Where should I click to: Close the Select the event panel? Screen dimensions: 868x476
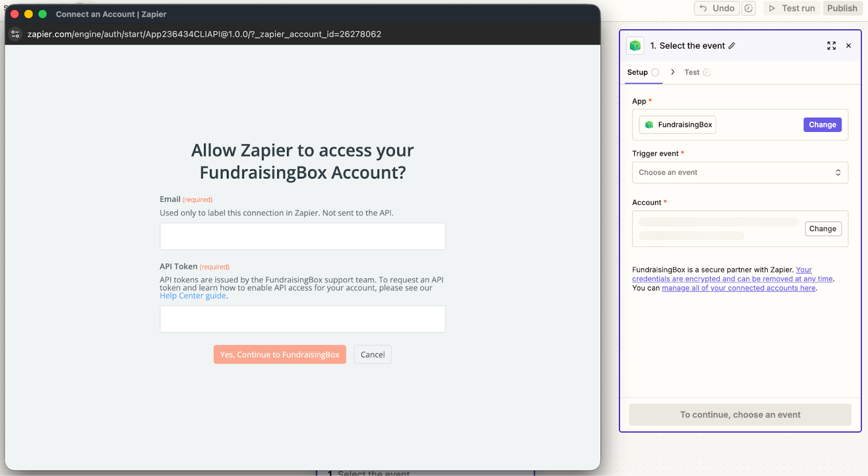848,46
